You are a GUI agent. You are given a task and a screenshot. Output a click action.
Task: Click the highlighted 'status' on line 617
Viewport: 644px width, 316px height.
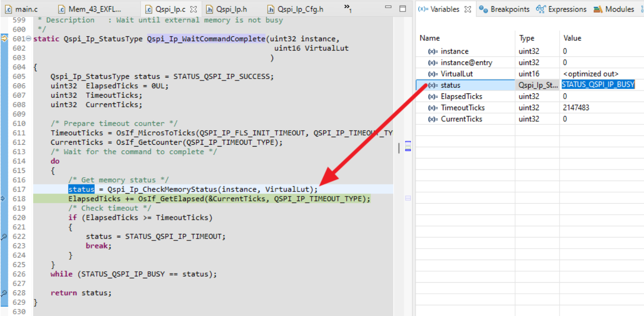pyautogui.click(x=81, y=190)
